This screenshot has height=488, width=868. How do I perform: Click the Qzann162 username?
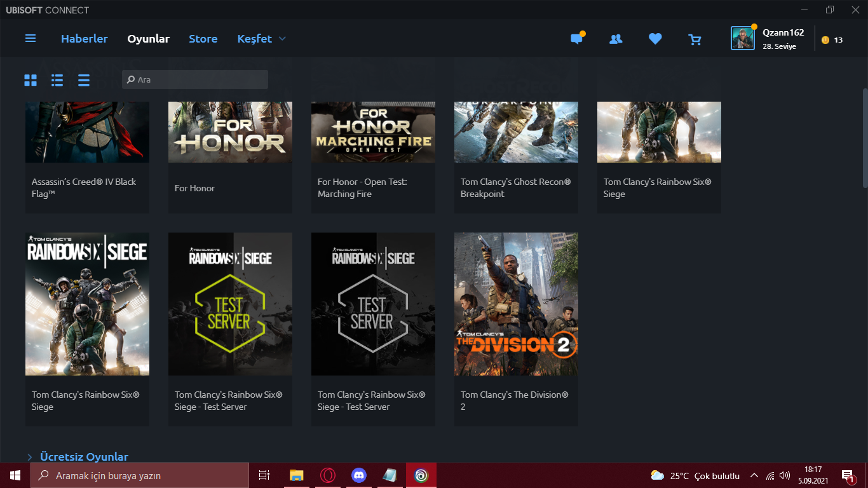click(783, 32)
